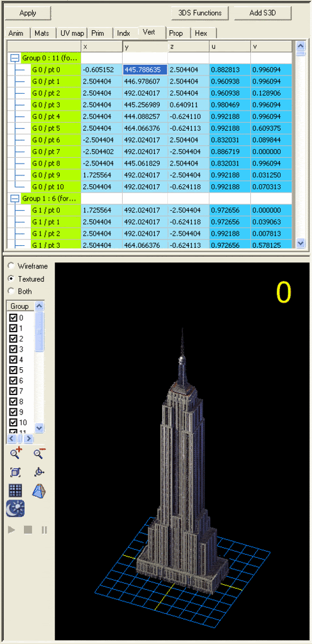Collapse the Group 0 tree node

[15, 58]
